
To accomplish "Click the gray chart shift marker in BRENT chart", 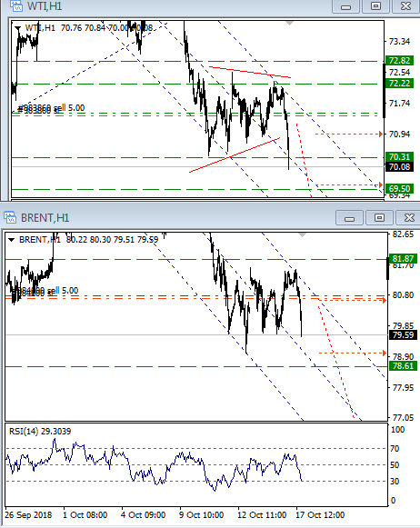I will click(x=302, y=234).
